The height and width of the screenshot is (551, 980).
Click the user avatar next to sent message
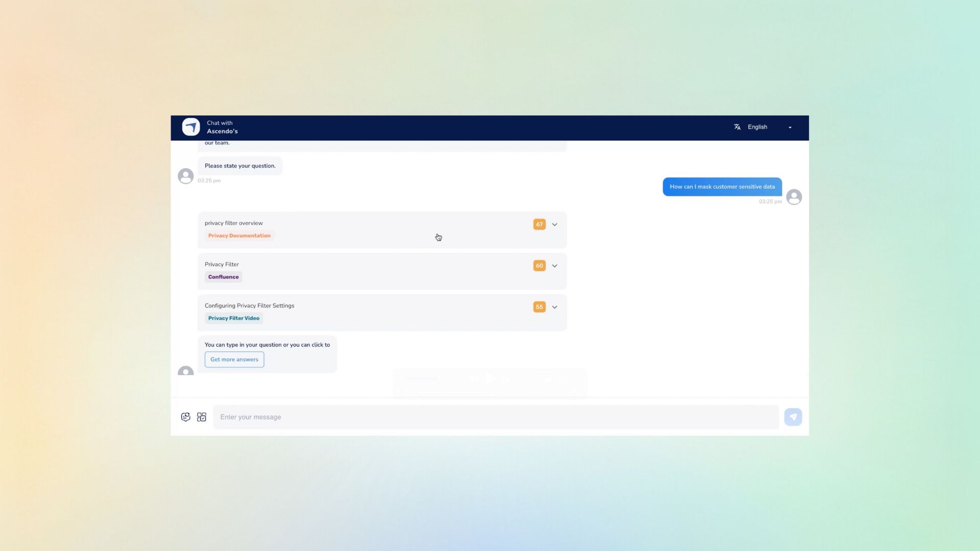coord(794,197)
